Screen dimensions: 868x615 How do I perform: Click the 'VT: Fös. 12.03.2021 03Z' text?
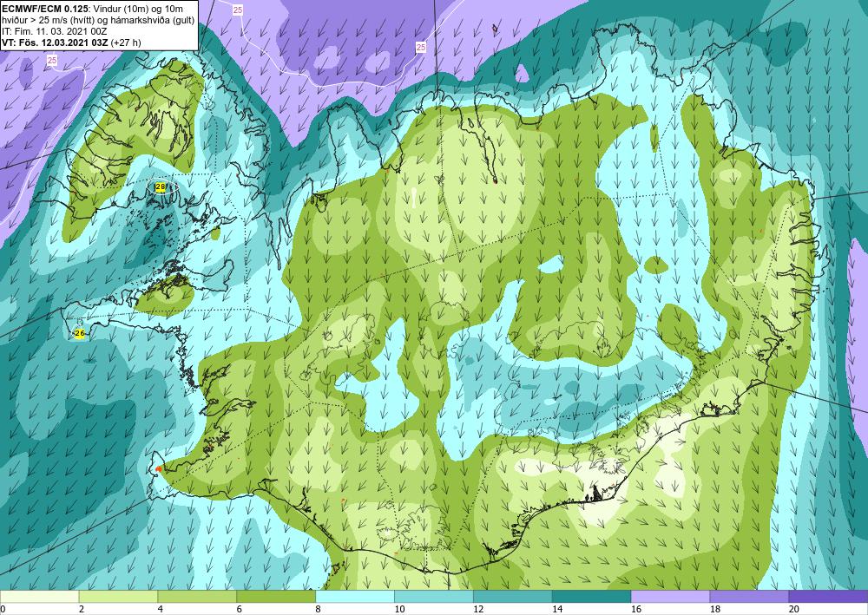tap(56, 42)
